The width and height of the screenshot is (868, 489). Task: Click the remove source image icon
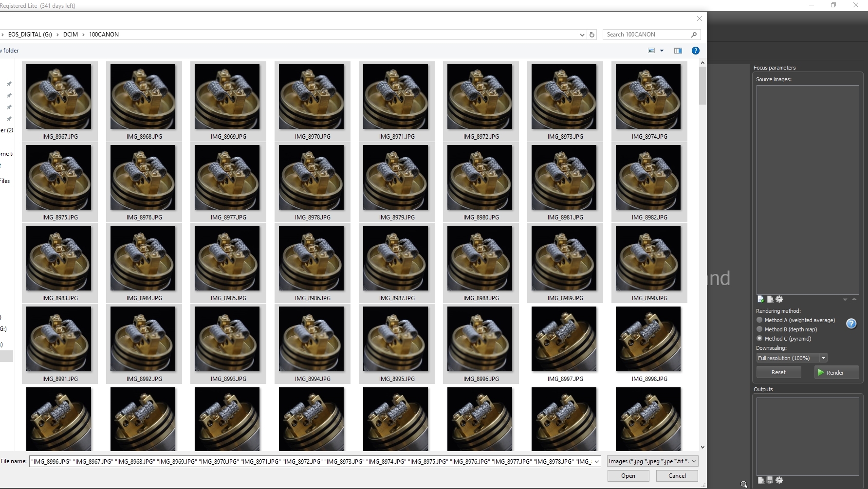coord(770,299)
